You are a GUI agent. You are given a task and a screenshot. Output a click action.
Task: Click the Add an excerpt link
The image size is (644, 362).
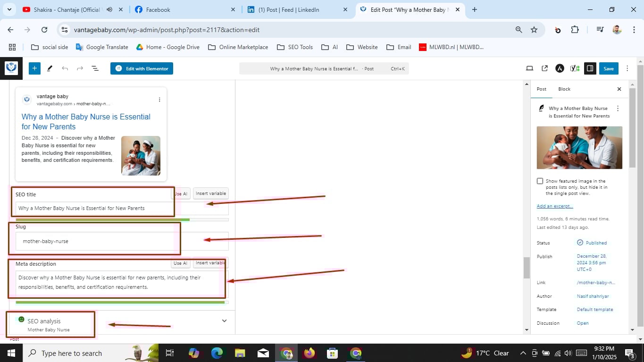click(555, 206)
